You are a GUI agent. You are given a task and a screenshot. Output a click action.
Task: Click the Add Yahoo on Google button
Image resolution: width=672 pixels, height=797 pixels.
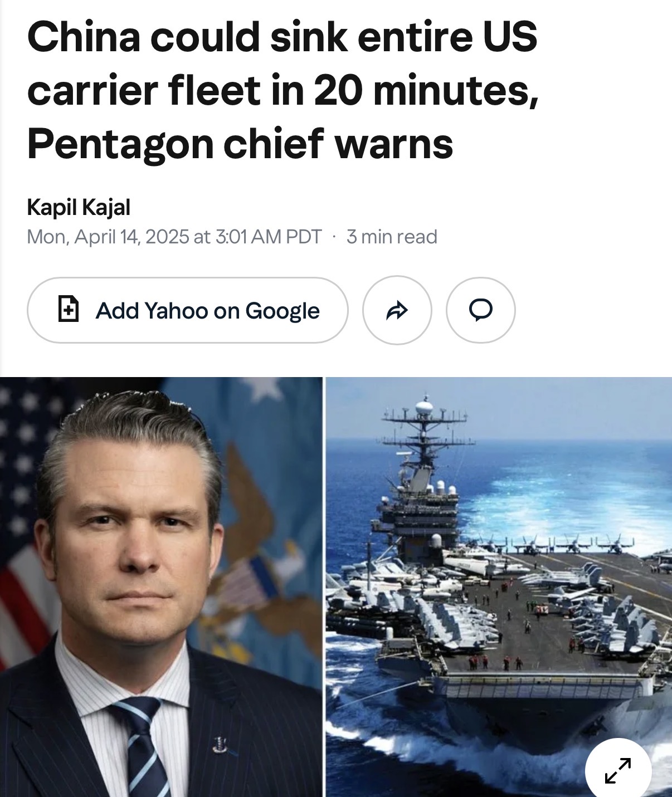[188, 310]
